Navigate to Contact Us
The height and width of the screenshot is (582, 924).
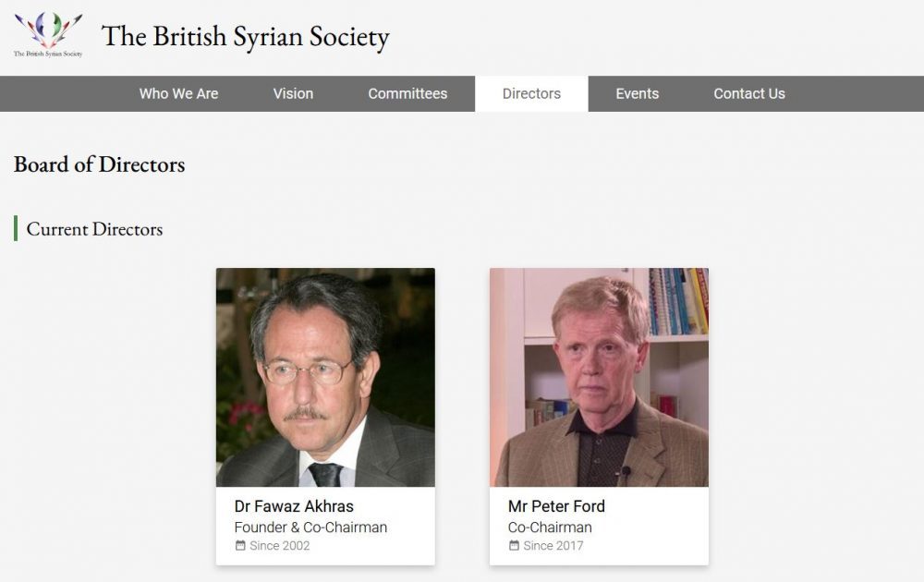click(749, 93)
